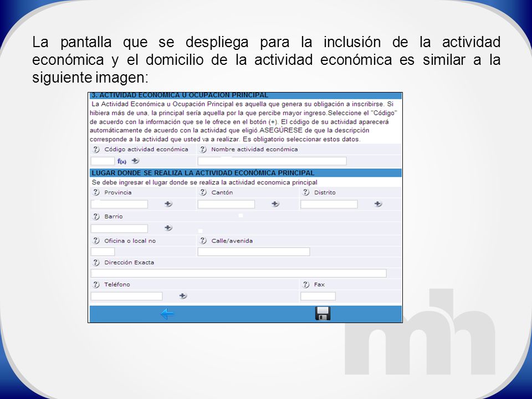Click help icon beside Código actividad económica
The image size is (532, 399).
96,149
